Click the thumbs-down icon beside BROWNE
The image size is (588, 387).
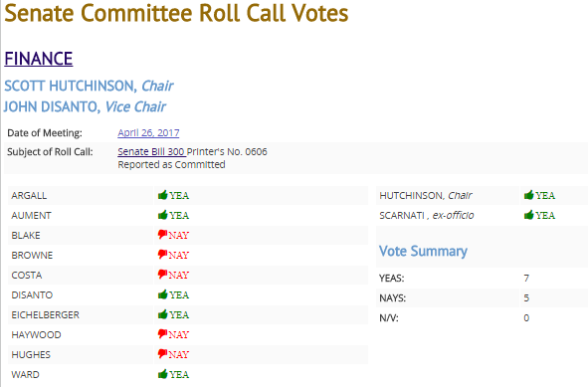pyautogui.click(x=162, y=255)
